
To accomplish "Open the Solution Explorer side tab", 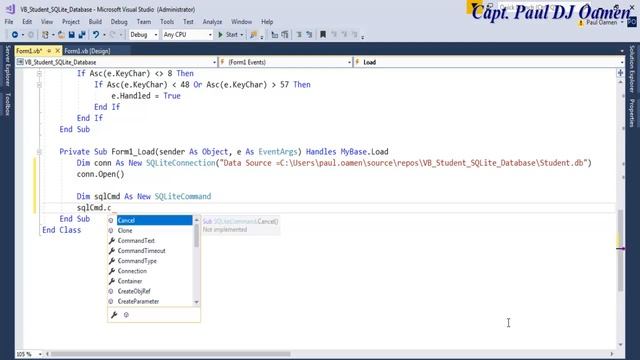I will (632, 69).
